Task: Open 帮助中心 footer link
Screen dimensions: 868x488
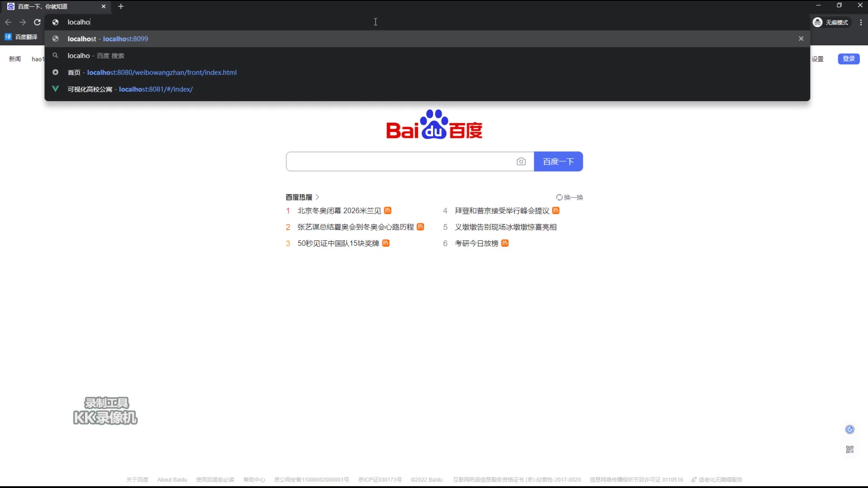Action: point(254,480)
